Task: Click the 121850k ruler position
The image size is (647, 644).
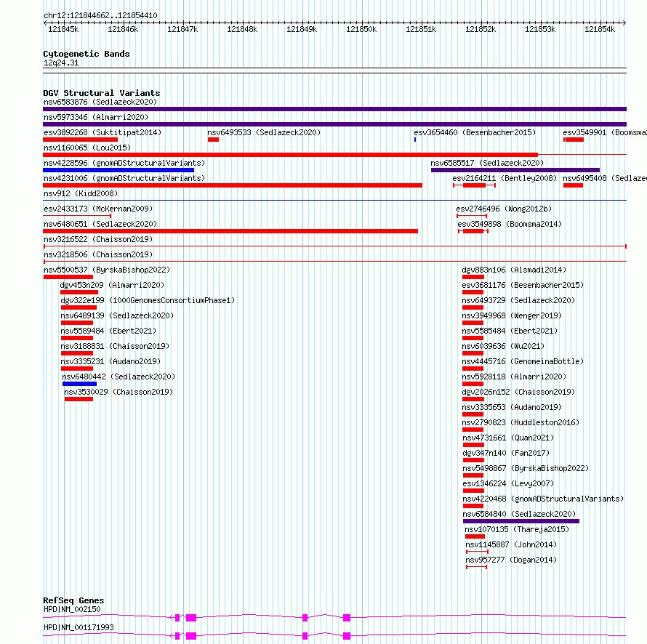Action: (x=361, y=29)
